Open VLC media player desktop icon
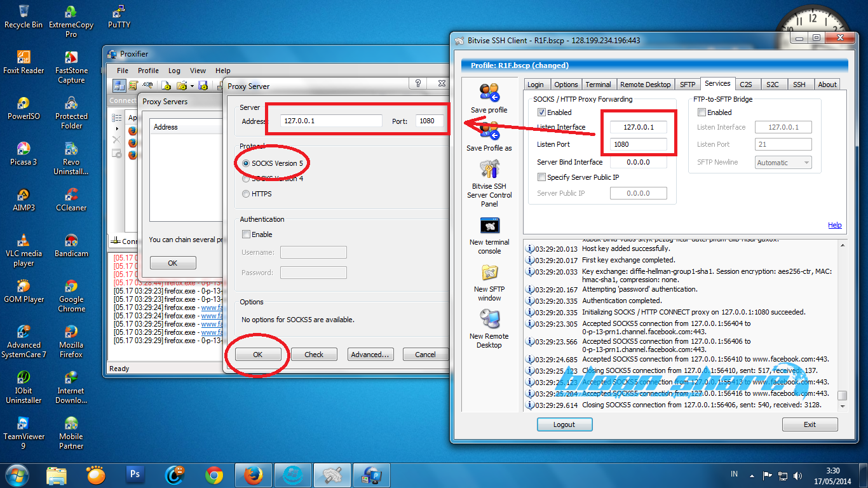 point(24,240)
